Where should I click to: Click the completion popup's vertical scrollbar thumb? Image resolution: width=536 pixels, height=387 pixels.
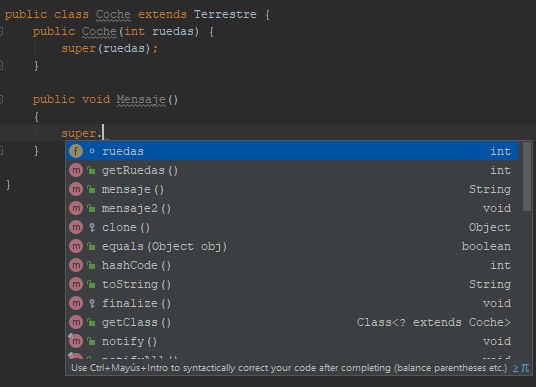pos(527,177)
